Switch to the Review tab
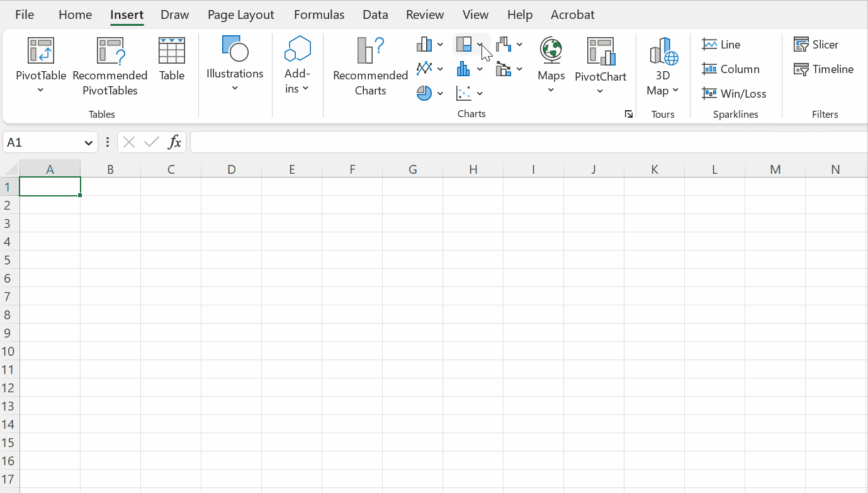Image resolution: width=868 pixels, height=493 pixels. (x=425, y=14)
